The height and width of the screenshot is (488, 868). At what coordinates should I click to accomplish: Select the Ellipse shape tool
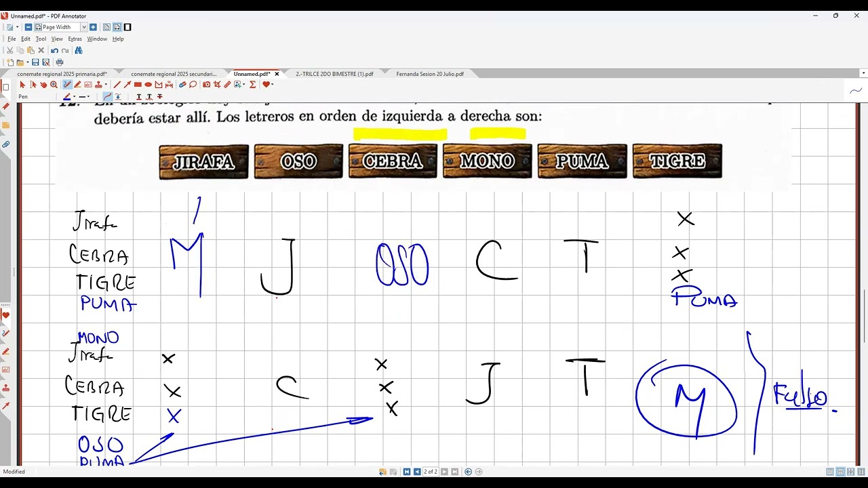pos(148,85)
